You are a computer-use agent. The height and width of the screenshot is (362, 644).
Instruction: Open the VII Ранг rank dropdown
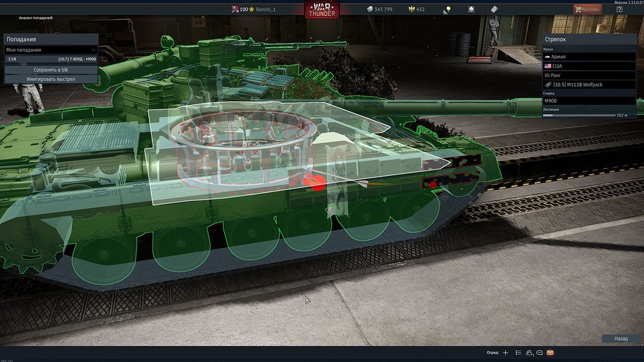pyautogui.click(x=589, y=75)
